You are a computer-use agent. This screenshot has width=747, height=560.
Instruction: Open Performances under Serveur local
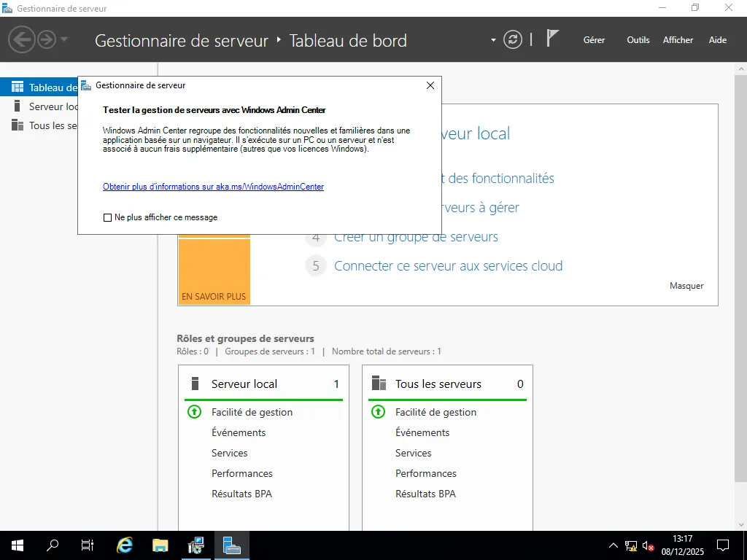[242, 473]
